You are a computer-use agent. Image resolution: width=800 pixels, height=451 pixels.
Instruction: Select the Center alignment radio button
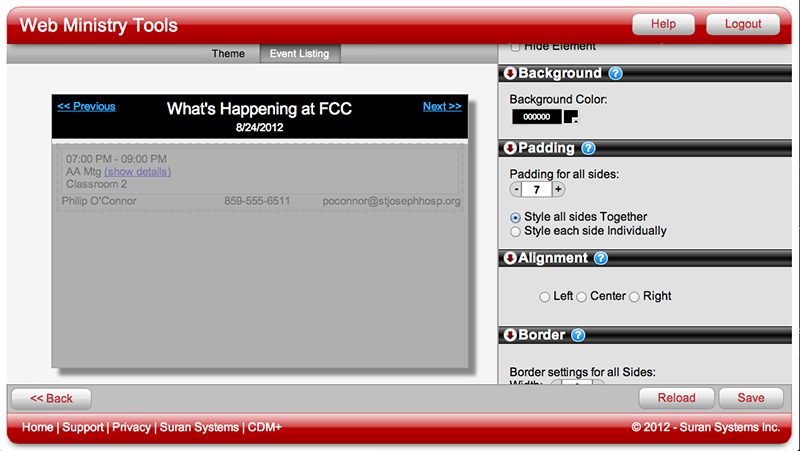tap(581, 297)
